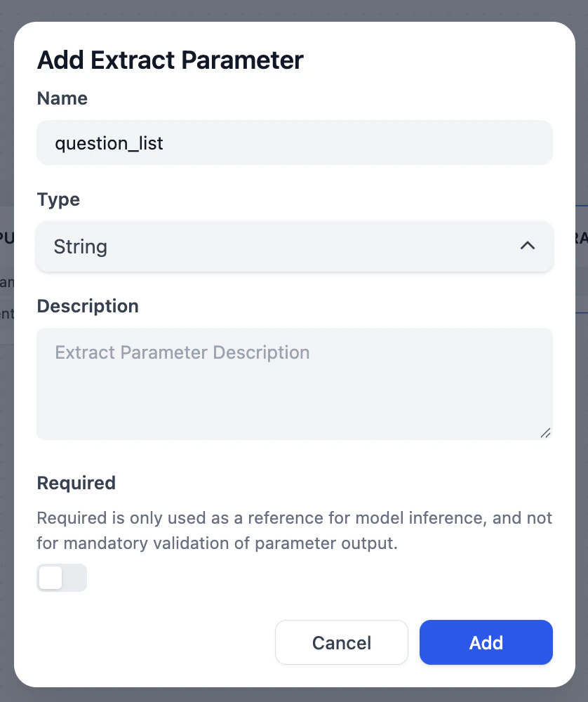Cancel the Add Extract Parameter dialog
The image size is (588, 702).
pos(341,642)
